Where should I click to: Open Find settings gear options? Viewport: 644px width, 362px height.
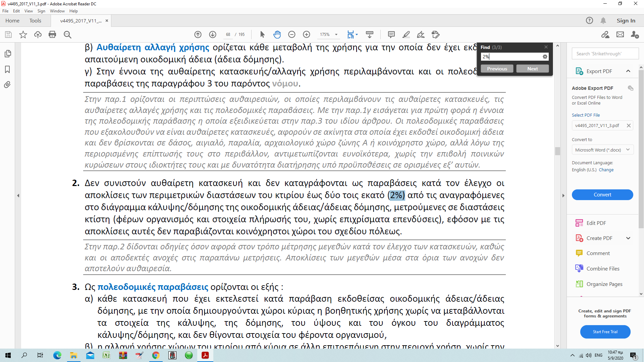pyautogui.click(x=545, y=57)
